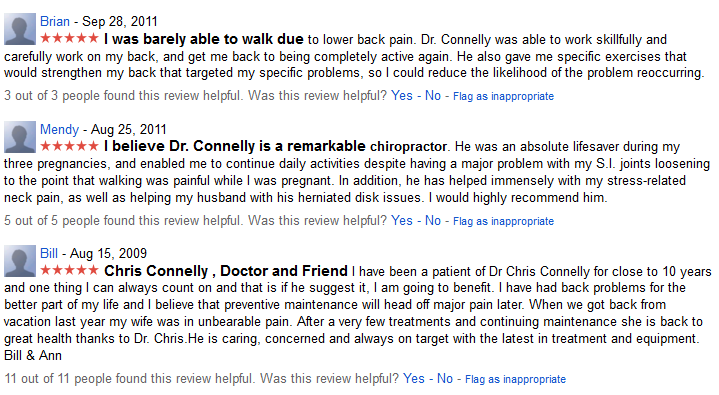Vote No on Bill's review helpfulness
This screenshot has width=719, height=395.
(x=445, y=378)
